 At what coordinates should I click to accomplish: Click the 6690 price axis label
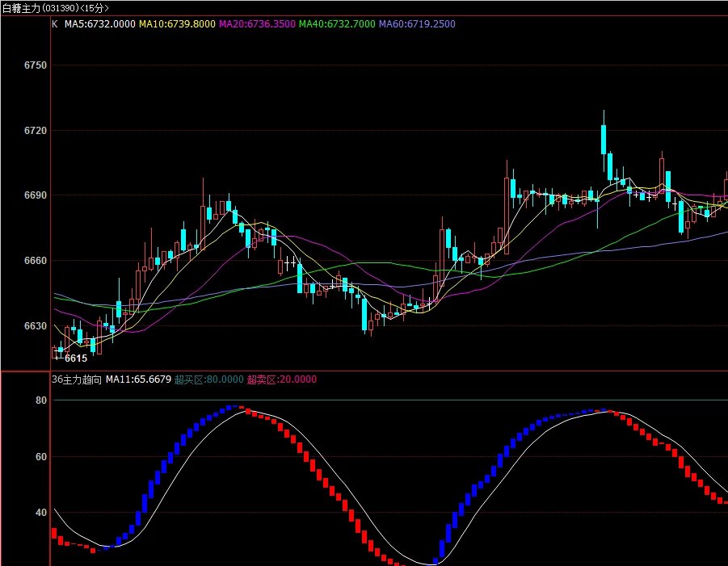pyautogui.click(x=36, y=195)
